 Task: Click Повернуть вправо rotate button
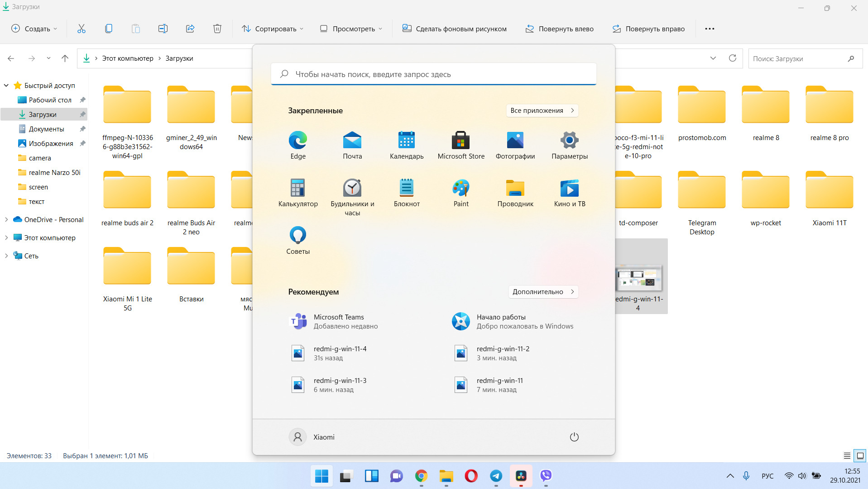[x=648, y=29]
